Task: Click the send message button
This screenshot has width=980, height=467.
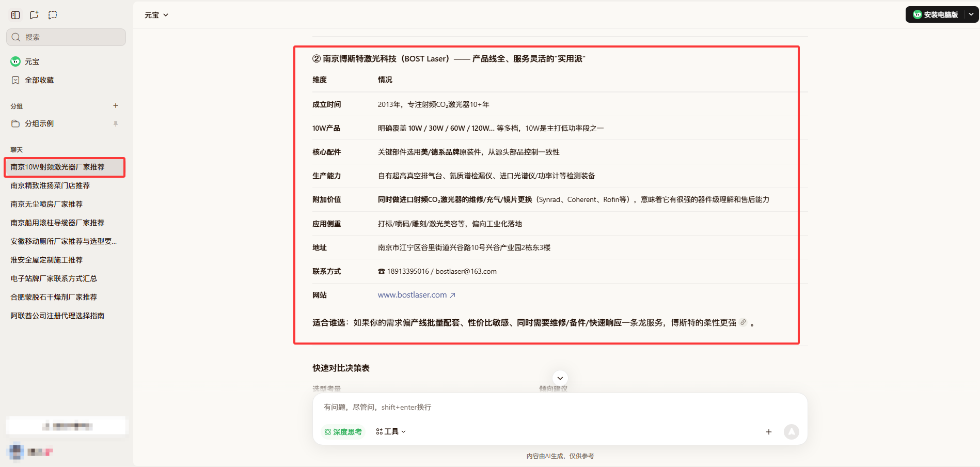Action: click(x=791, y=432)
